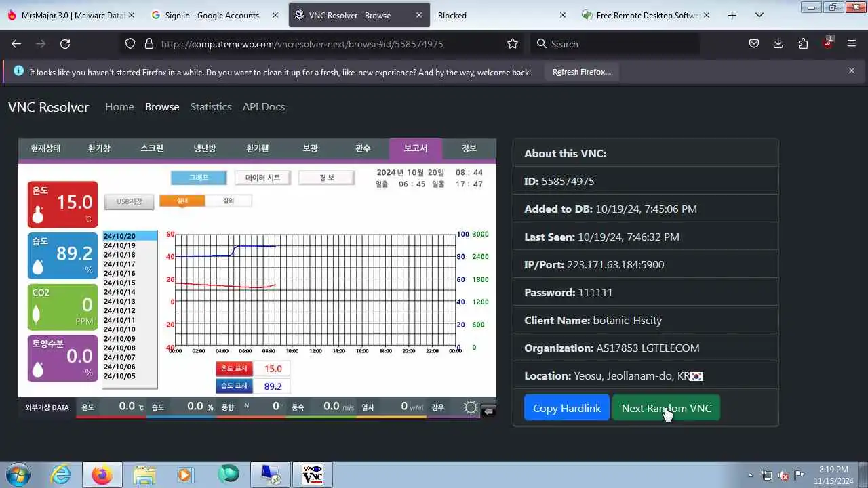Click the uBlock shield extension icon
Image resolution: width=868 pixels, height=488 pixels.
click(828, 43)
